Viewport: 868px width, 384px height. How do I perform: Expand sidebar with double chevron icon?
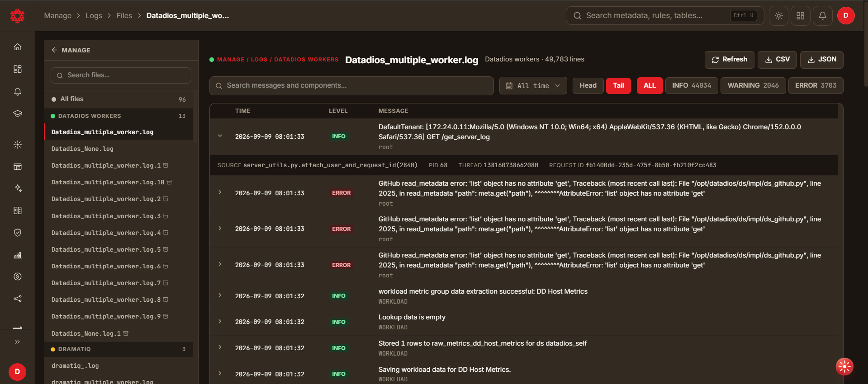(x=18, y=342)
